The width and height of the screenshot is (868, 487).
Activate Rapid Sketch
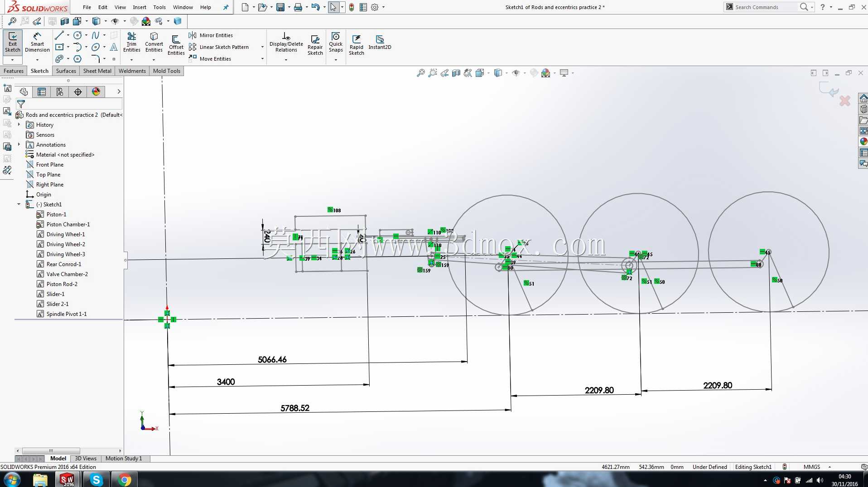(x=356, y=45)
